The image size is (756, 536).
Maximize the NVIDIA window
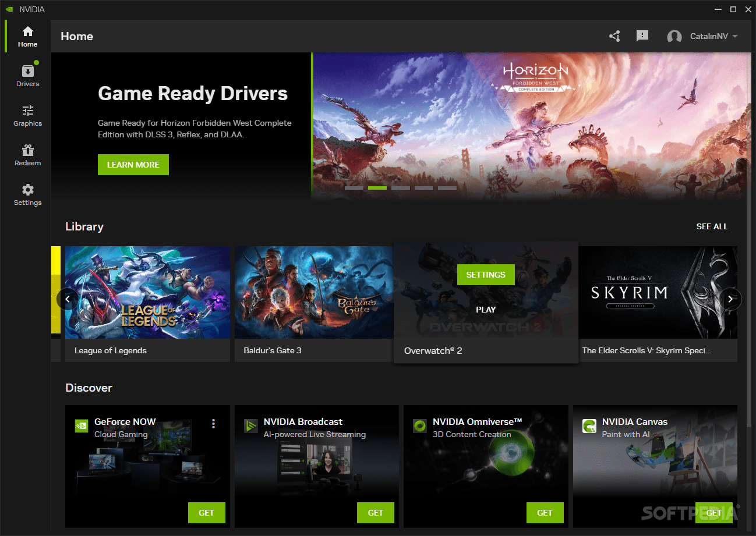tap(733, 9)
